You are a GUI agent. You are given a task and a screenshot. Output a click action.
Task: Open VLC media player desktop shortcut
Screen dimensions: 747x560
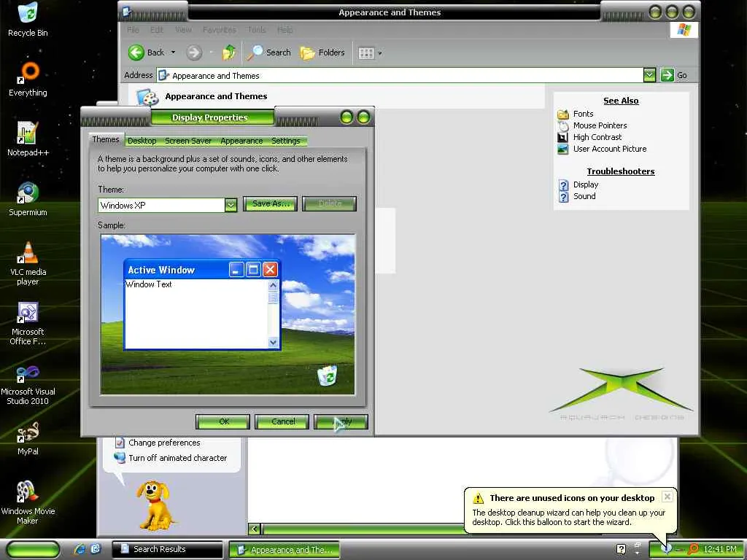click(x=28, y=263)
